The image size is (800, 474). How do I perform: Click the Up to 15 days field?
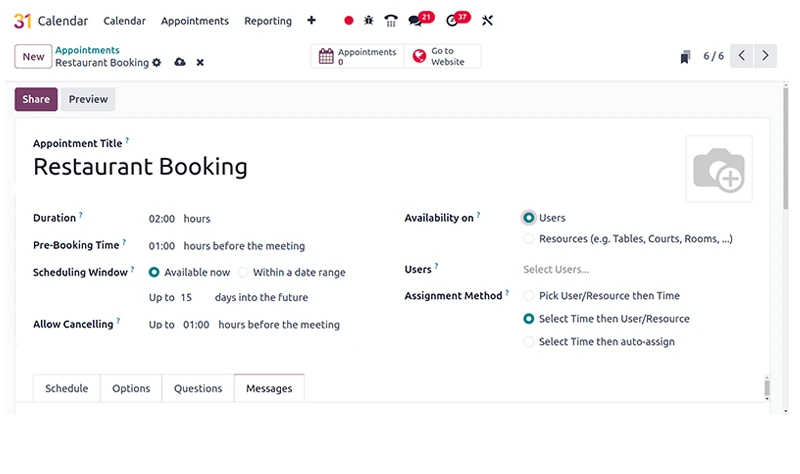186,297
